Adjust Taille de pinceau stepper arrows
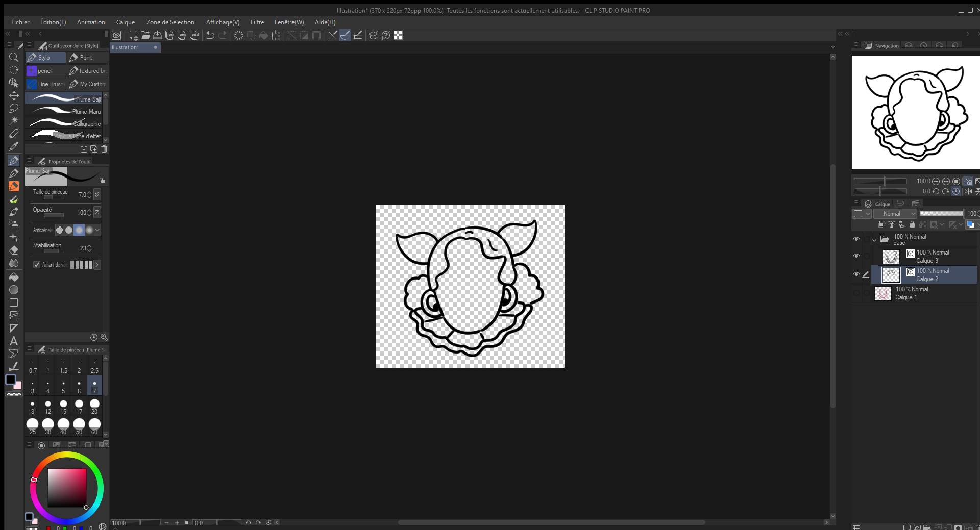 tap(89, 195)
